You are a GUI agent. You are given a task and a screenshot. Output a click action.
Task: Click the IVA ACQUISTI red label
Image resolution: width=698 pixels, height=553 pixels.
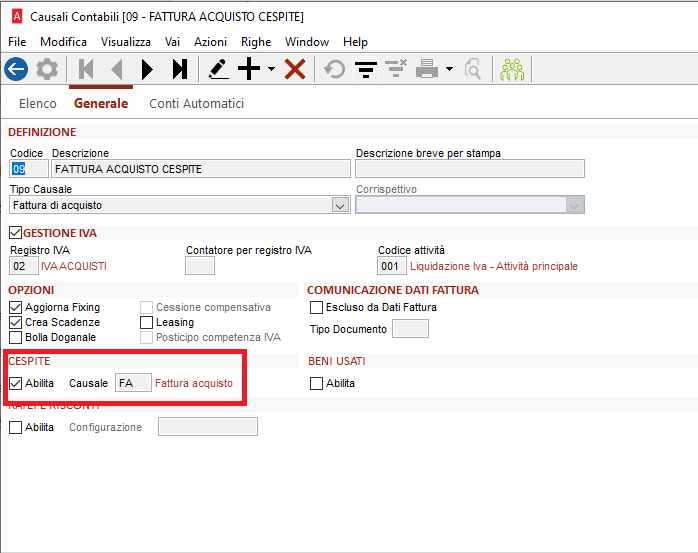coord(74,266)
